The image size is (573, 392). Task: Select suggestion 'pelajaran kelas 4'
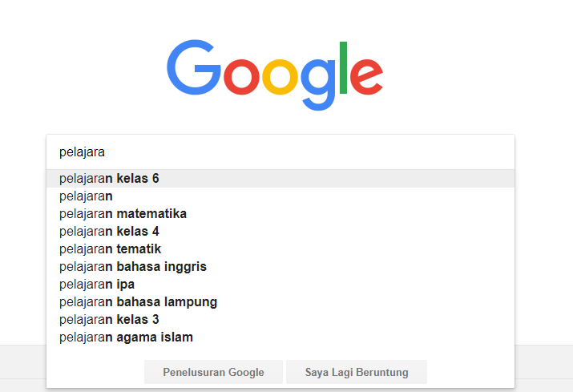(x=280, y=231)
